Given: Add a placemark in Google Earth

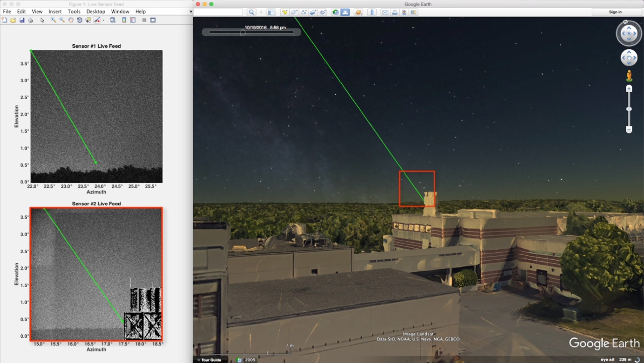Looking at the screenshot, I should pos(285,12).
